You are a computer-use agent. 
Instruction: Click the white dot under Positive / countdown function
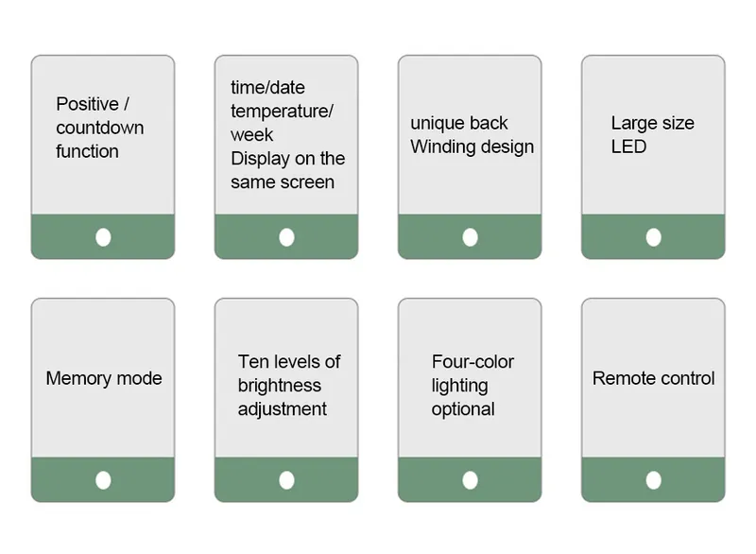(103, 237)
